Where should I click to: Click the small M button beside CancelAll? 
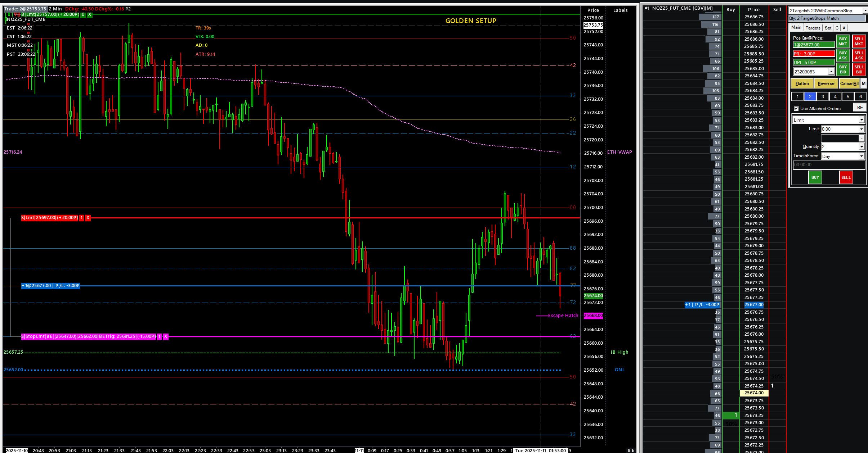point(863,83)
